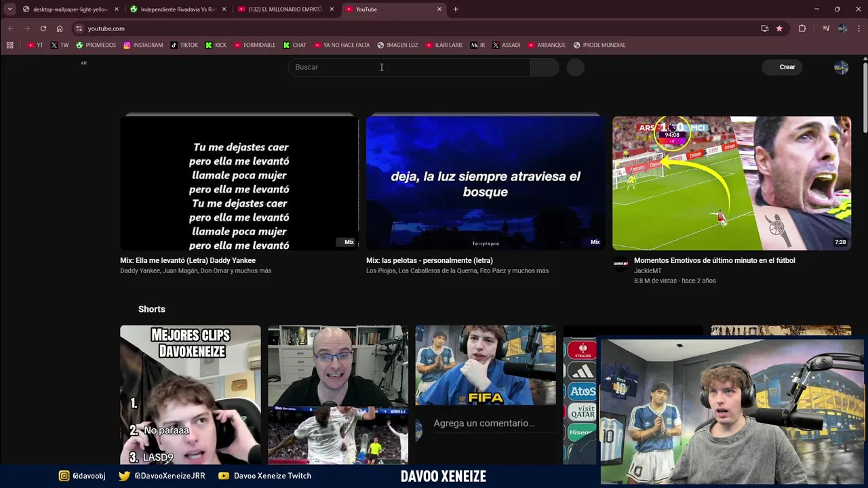This screenshot has height=488, width=868.
Task: Open title Mix: Ella me levantó (Letra) Daddy Yankee
Action: click(x=188, y=260)
